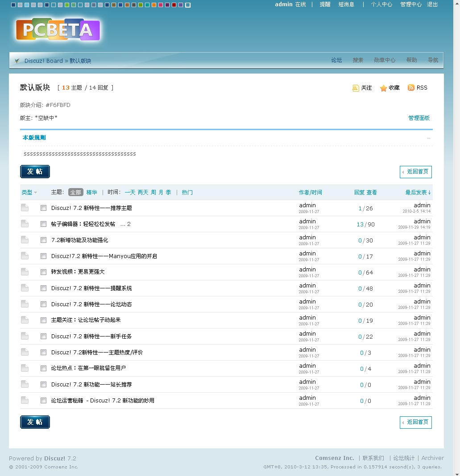Click the back arrow in the top 返回首页 button
This screenshot has width=460, height=476.
403,172
